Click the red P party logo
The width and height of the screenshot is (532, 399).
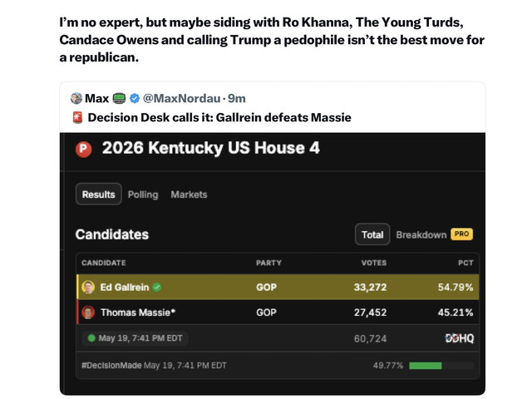(83, 149)
